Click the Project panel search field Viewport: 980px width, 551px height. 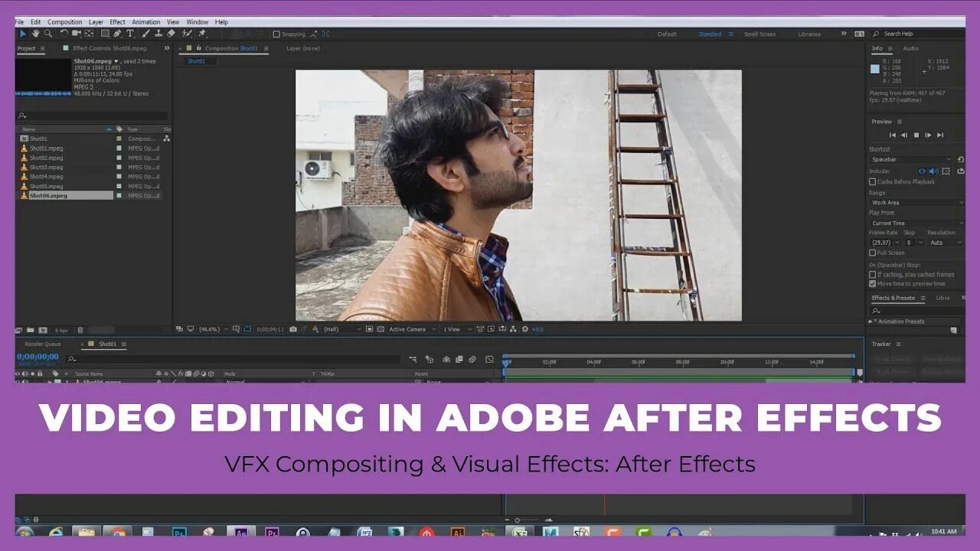92,116
